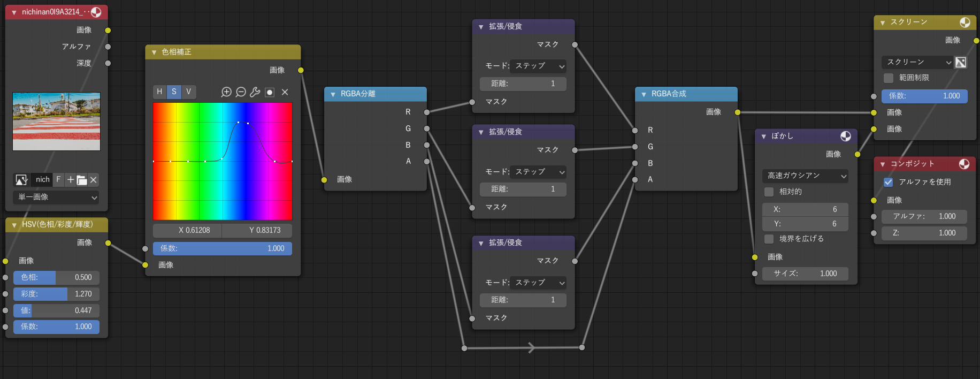980x379 pixels.
Task: Collapse the HSV(色相/彩度/輝度) node
Action: coord(14,225)
